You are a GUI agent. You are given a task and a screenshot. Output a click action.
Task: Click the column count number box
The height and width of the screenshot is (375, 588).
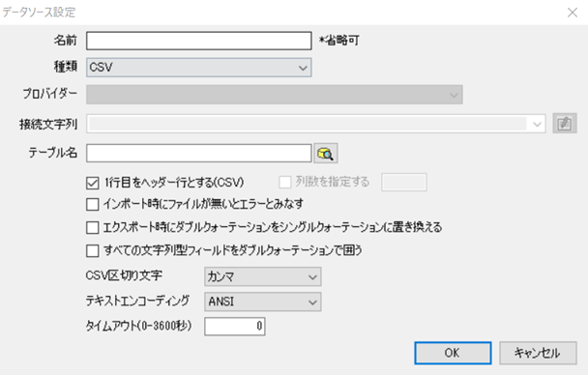404,182
